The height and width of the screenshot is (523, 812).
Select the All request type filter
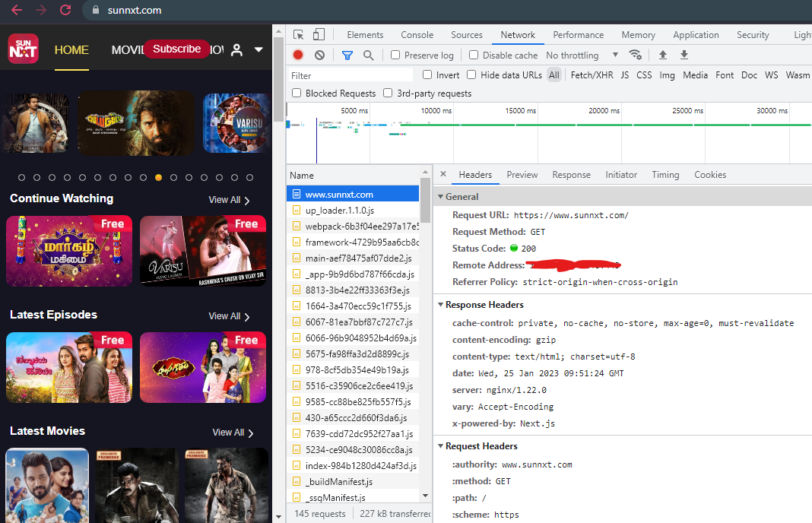pos(554,74)
